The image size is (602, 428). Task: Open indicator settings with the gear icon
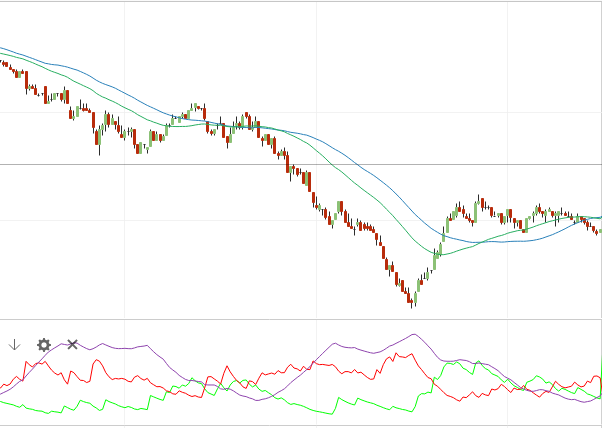(44, 345)
